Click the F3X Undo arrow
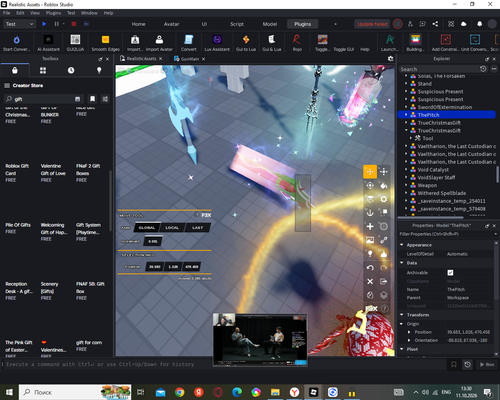Viewport: 500px width, 400px height. pyautogui.click(x=370, y=268)
